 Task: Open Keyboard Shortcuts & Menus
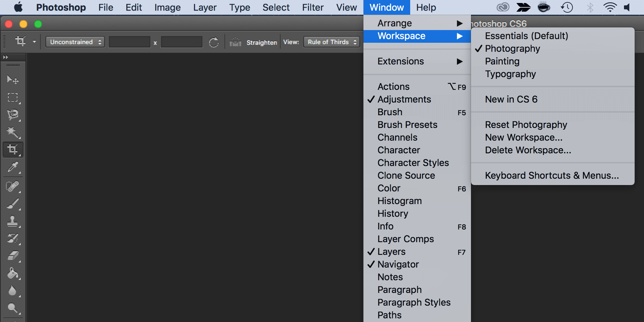(x=552, y=176)
